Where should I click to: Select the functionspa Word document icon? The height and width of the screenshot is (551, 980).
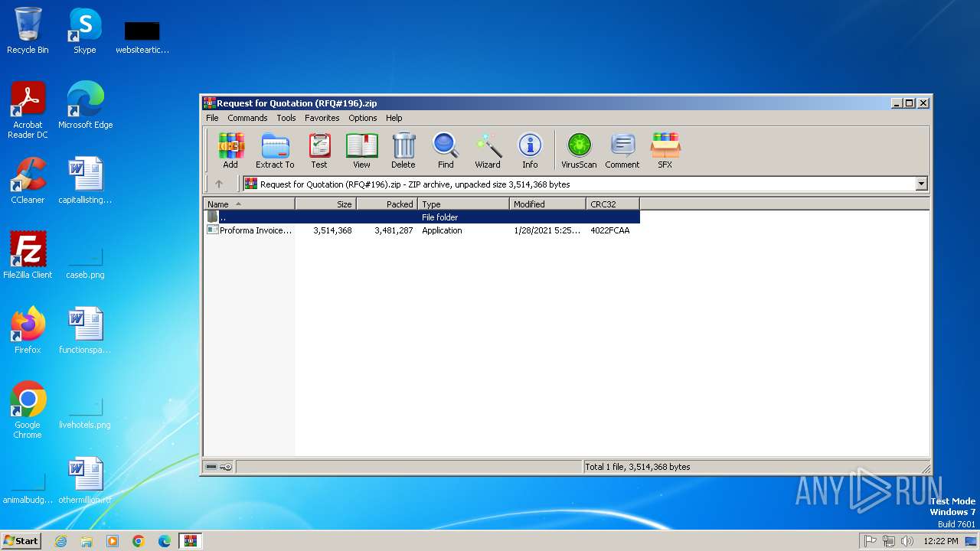coord(85,331)
